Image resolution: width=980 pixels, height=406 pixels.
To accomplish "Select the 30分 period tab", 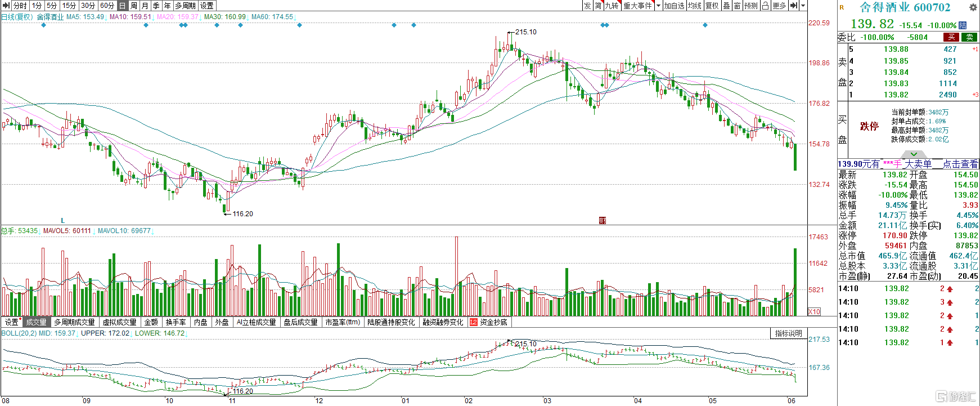I will click(88, 6).
